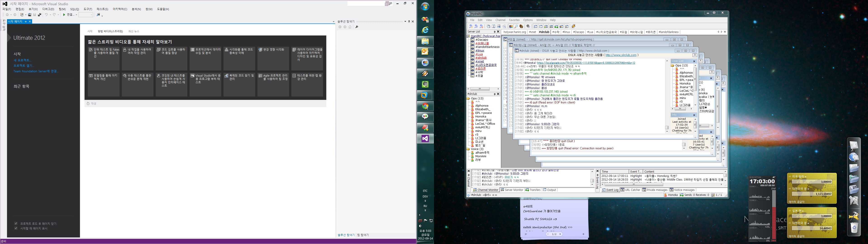Click the Cascade windows icon in HydraIRC toolbar
Image resolution: width=868 pixels, height=244 pixels.
pos(488,26)
